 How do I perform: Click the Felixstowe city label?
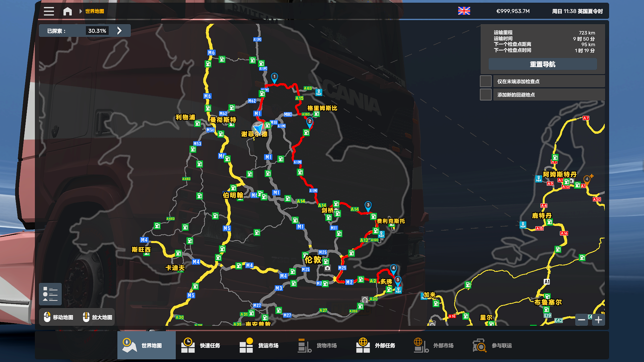[x=391, y=221]
